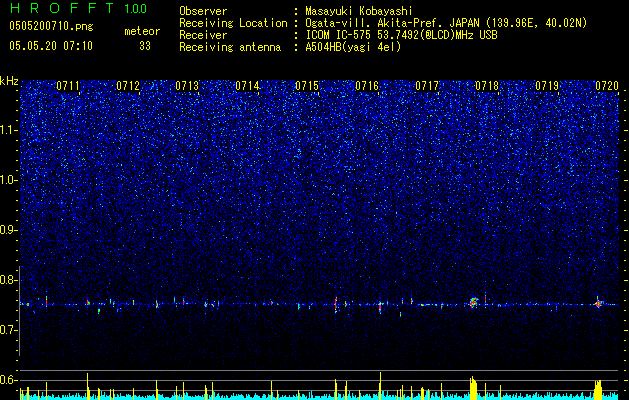Click the kHz axis unit label
The height and width of the screenshot is (400, 629).
coord(9,81)
